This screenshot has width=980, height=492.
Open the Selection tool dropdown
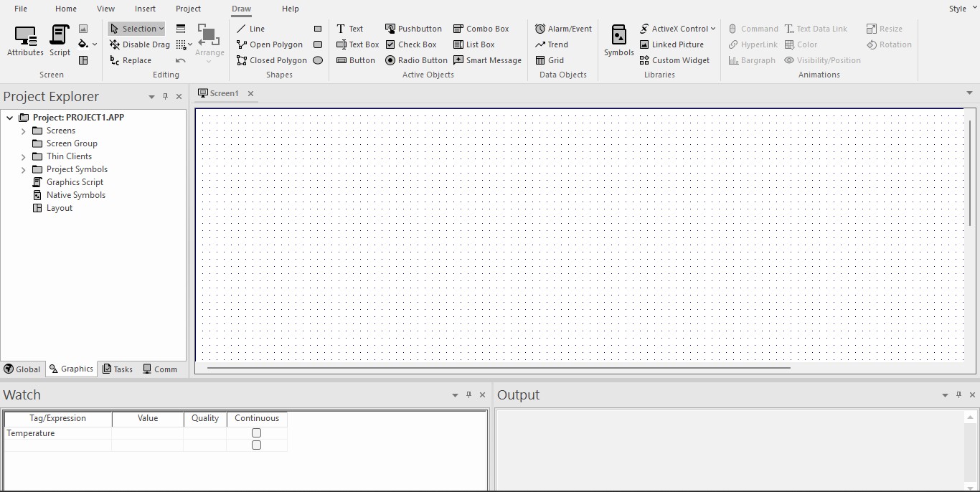[x=161, y=29]
